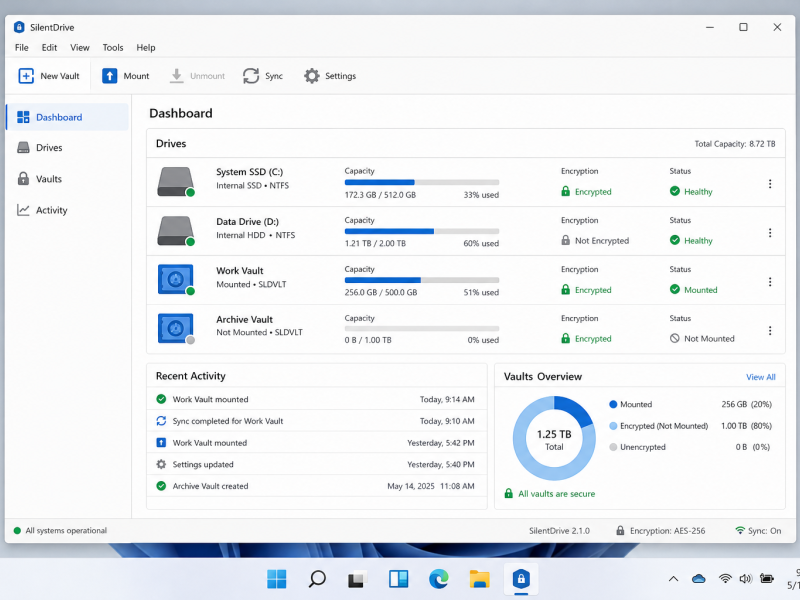Click the Wi-Fi icon beside Sync: On
Screen dimensions: 800x600
click(740, 531)
